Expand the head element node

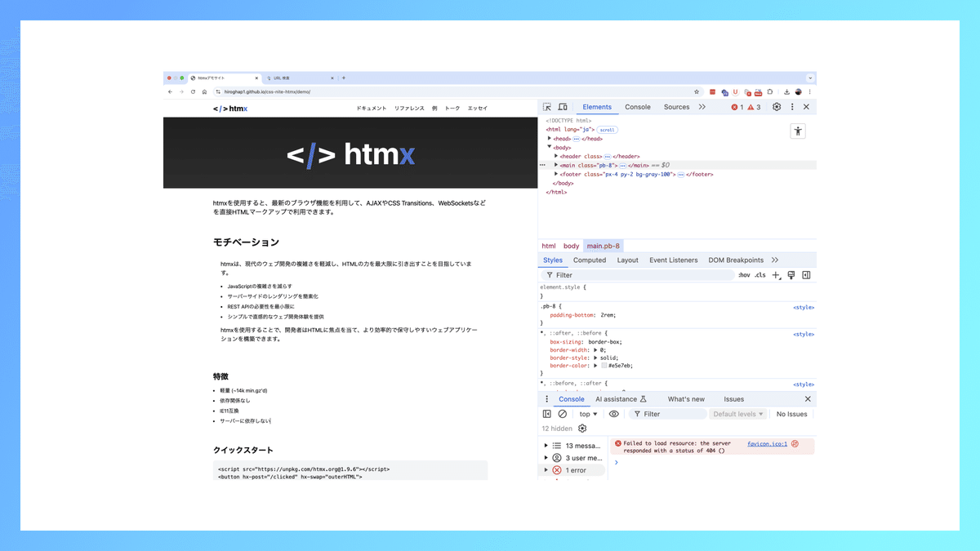550,139
